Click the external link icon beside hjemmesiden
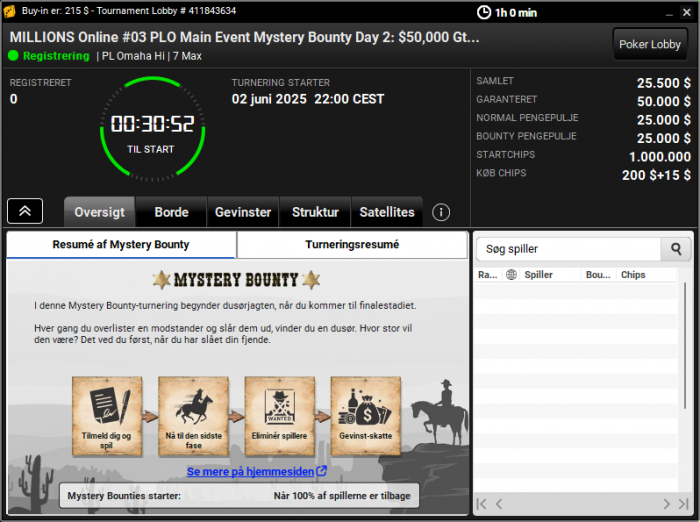 [x=321, y=471]
